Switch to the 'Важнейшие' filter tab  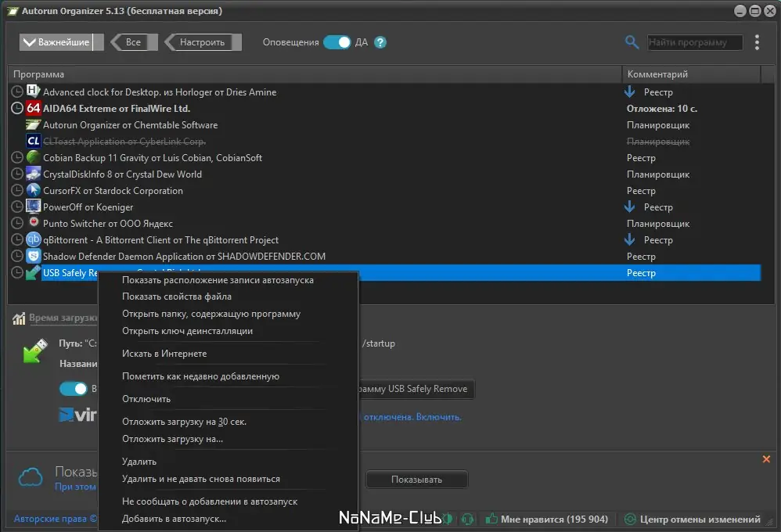pos(61,42)
